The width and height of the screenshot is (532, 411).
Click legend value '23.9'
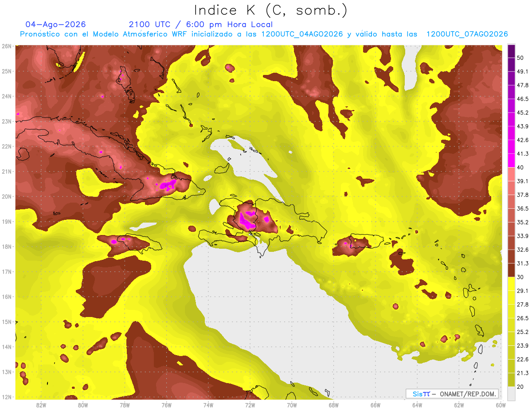click(x=523, y=346)
